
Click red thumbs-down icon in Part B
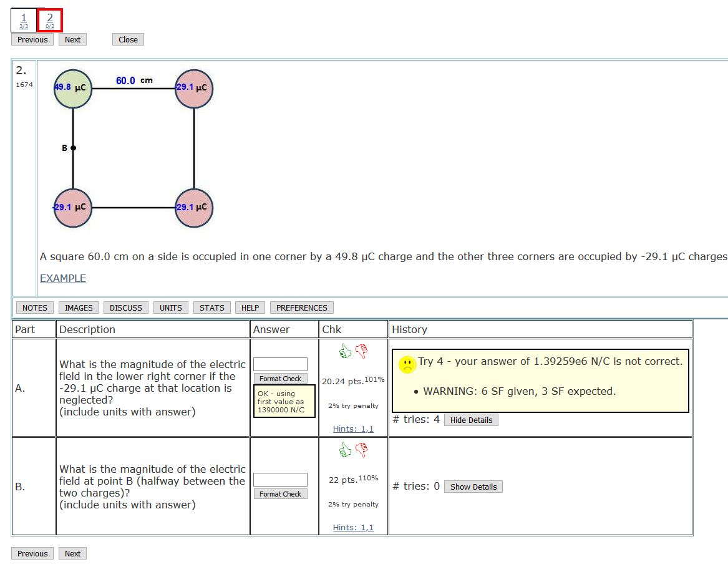(362, 449)
